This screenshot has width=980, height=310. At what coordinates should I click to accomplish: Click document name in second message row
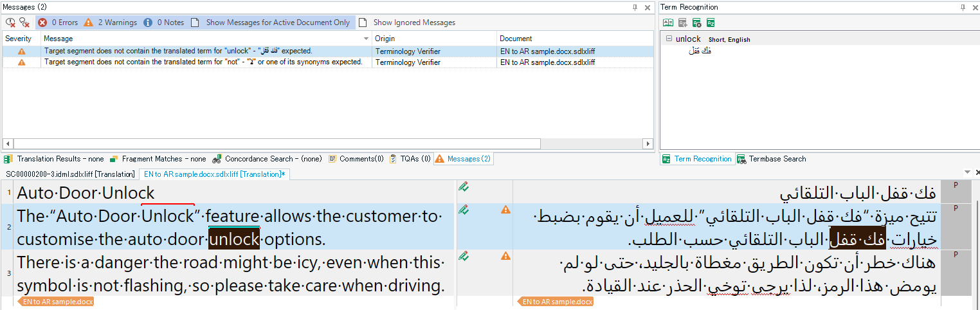(547, 62)
